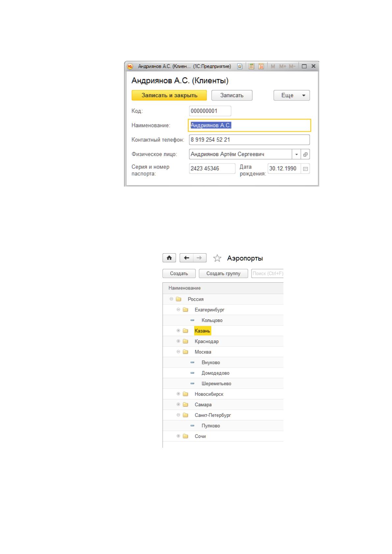
Task: Expand the Сочи folder
Action: point(178,436)
